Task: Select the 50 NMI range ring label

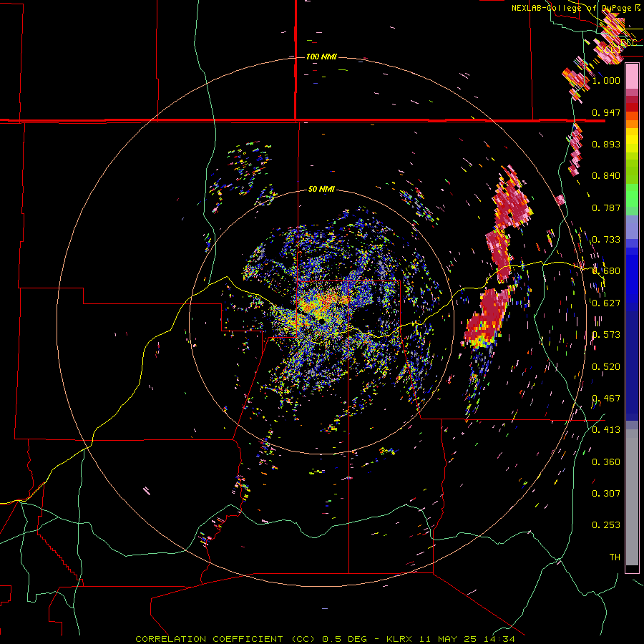Action: [321, 189]
